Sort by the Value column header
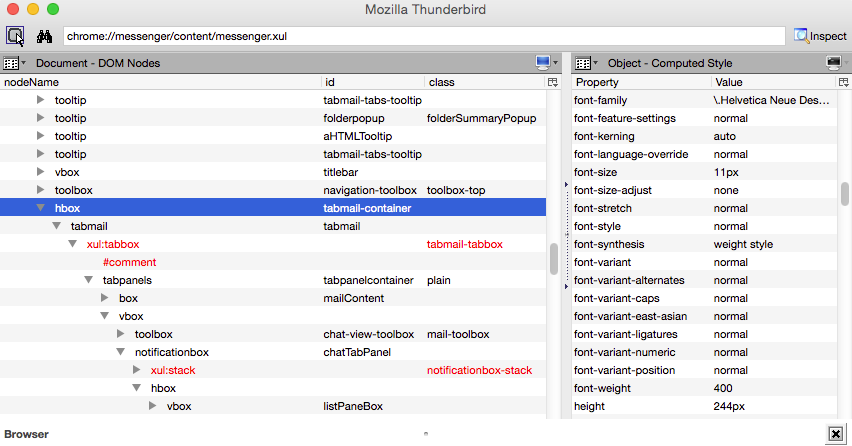Image resolution: width=852 pixels, height=446 pixels. pos(774,82)
